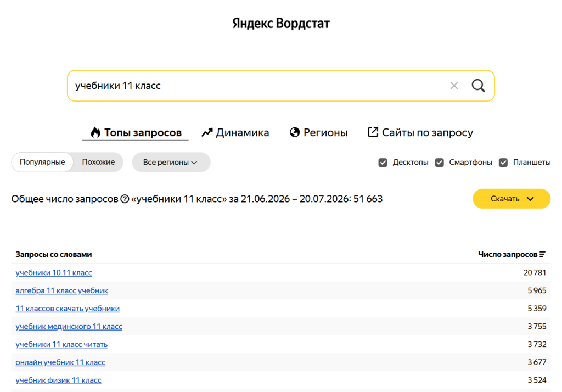Switch to the Регионы tab
The image size is (562, 392).
point(319,132)
